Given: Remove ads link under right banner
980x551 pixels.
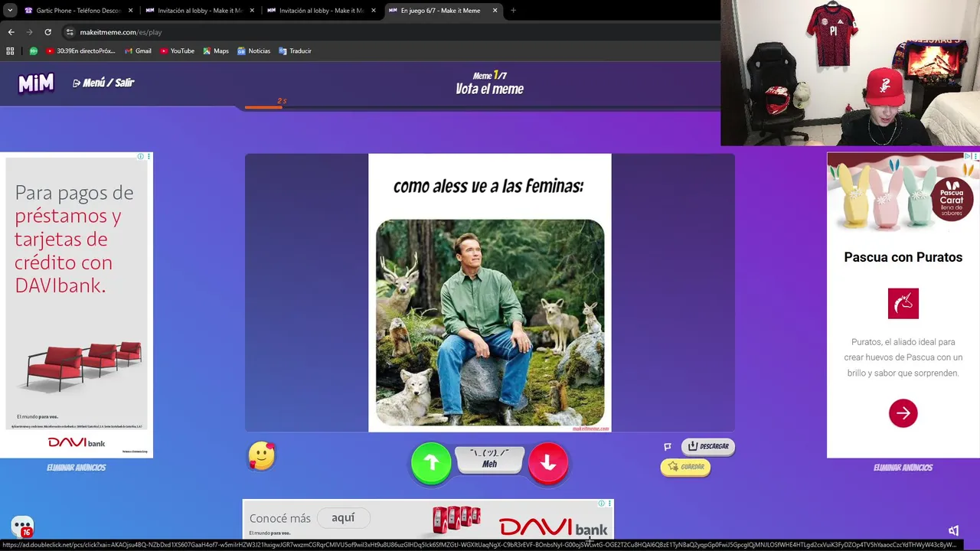Looking at the screenshot, I should (903, 468).
